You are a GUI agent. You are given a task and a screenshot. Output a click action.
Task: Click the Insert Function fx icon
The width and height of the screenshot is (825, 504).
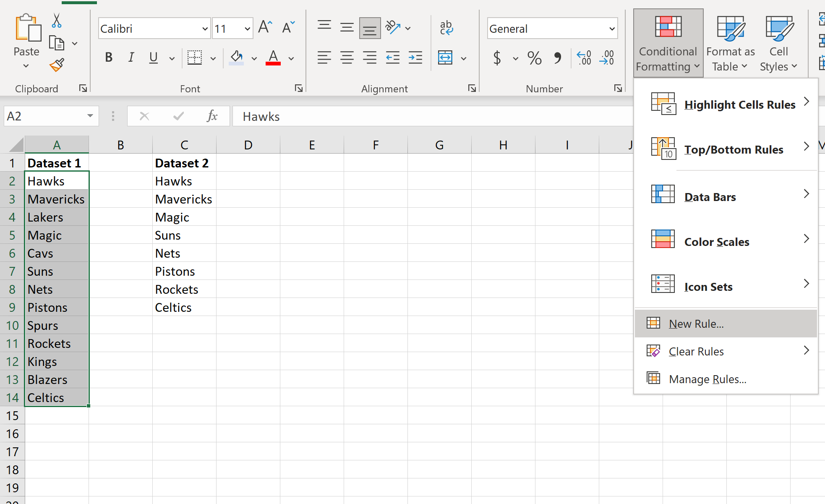pos(212,116)
